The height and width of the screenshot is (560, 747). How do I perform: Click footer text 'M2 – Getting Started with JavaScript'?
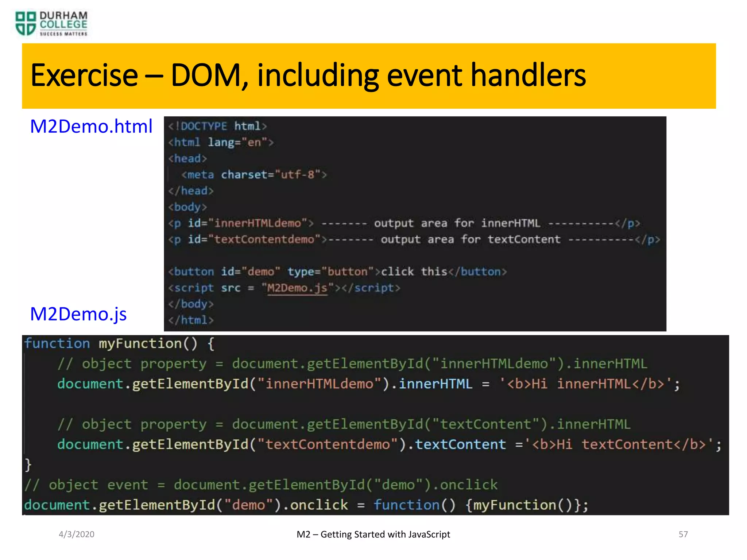pos(373,534)
